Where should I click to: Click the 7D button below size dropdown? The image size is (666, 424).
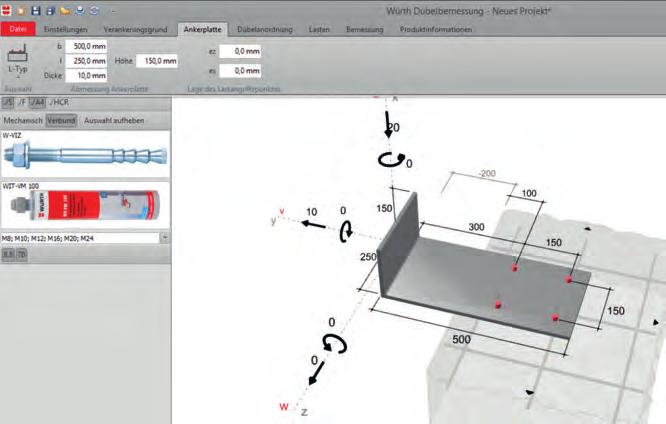point(22,254)
